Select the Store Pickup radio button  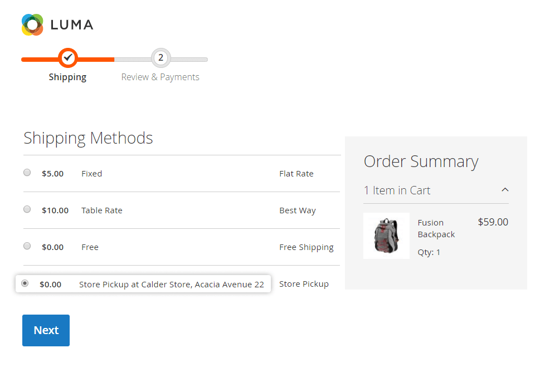pos(25,283)
